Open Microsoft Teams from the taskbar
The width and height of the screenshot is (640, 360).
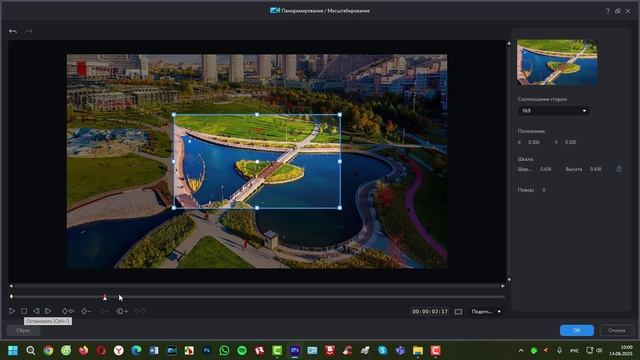[400, 351]
